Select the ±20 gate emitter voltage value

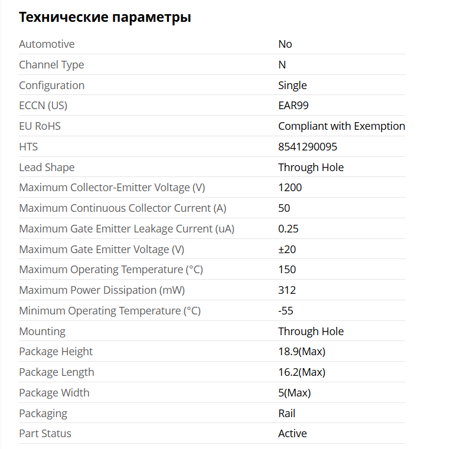click(x=287, y=249)
